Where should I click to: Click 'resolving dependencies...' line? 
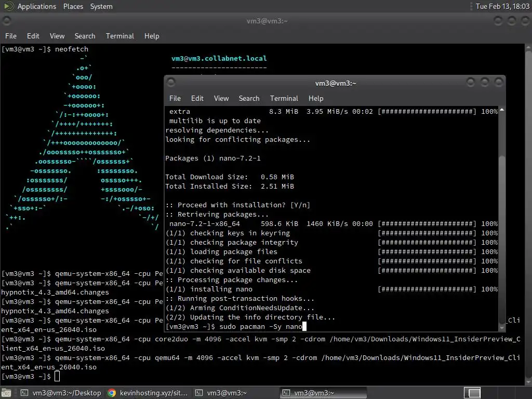(x=217, y=130)
